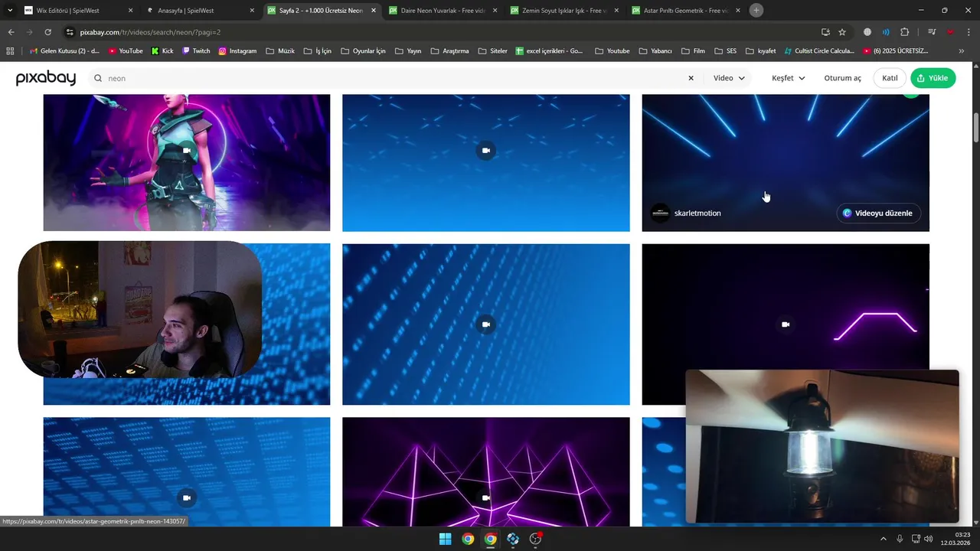Click skarletmotion's avatar icon
This screenshot has width=980, height=551.
660,213
